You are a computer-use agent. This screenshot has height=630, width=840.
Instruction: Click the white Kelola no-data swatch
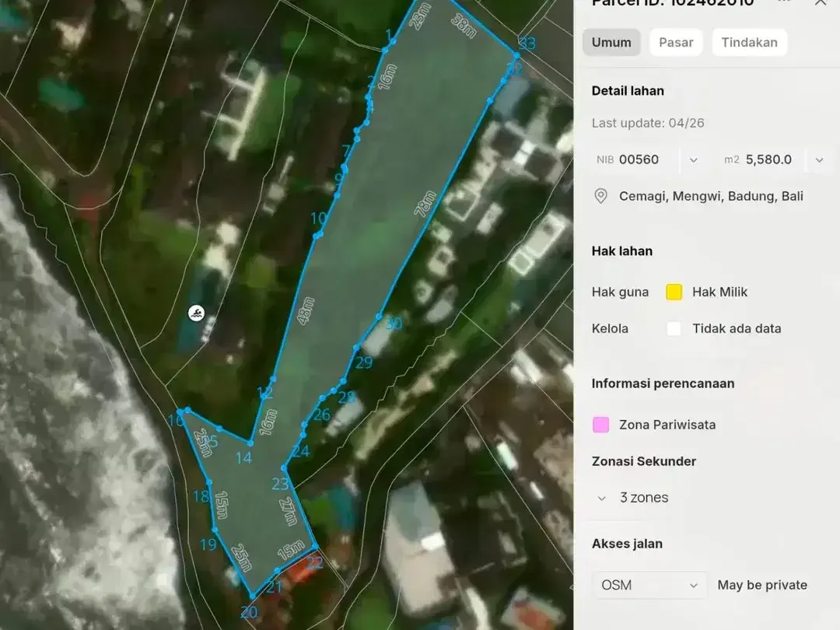point(674,328)
